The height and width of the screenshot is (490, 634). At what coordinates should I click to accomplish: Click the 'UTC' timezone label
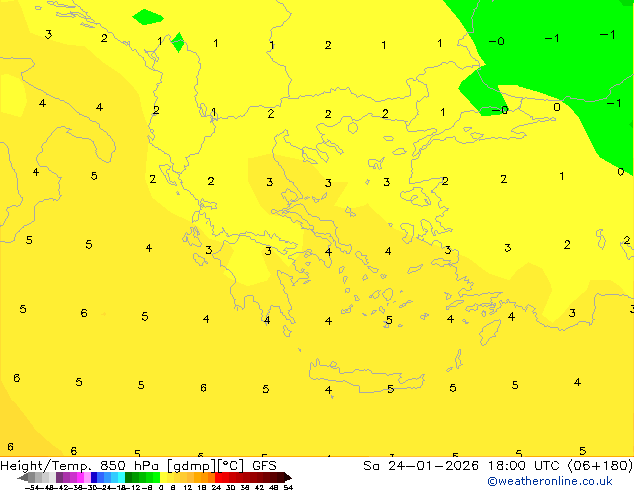(x=547, y=466)
